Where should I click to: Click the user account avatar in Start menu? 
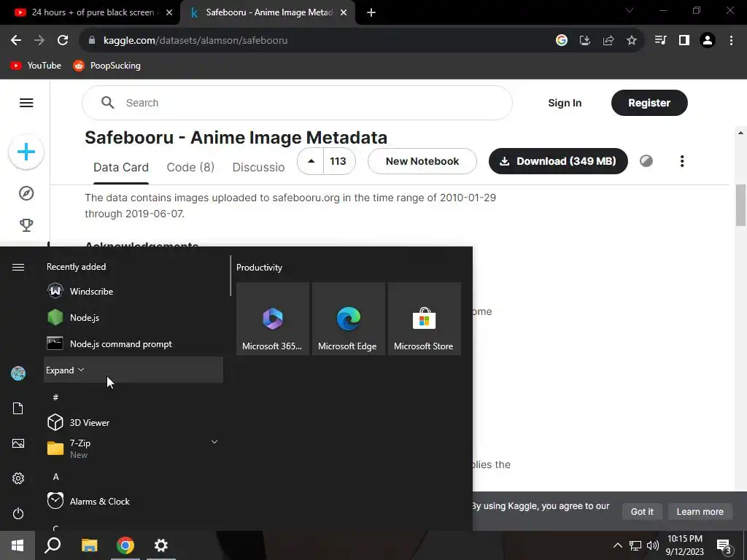tap(18, 373)
